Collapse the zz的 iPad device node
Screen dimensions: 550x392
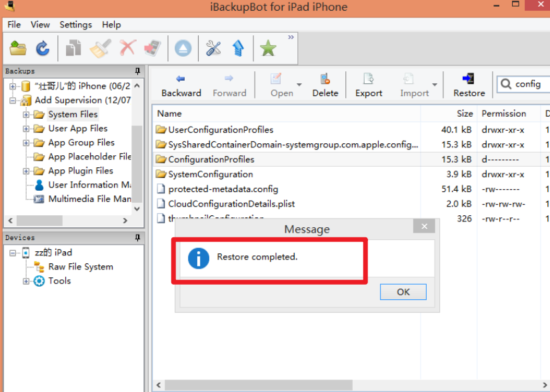click(x=13, y=253)
